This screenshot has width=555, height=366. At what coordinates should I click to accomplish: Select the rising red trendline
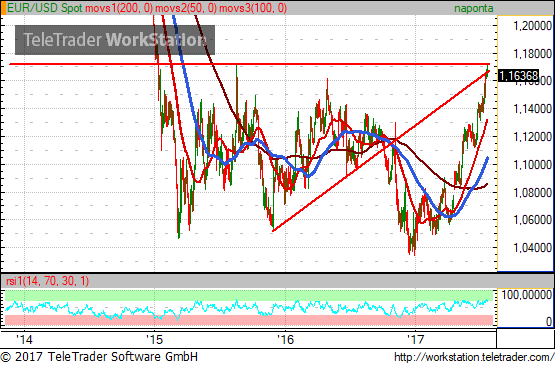[x=381, y=151]
